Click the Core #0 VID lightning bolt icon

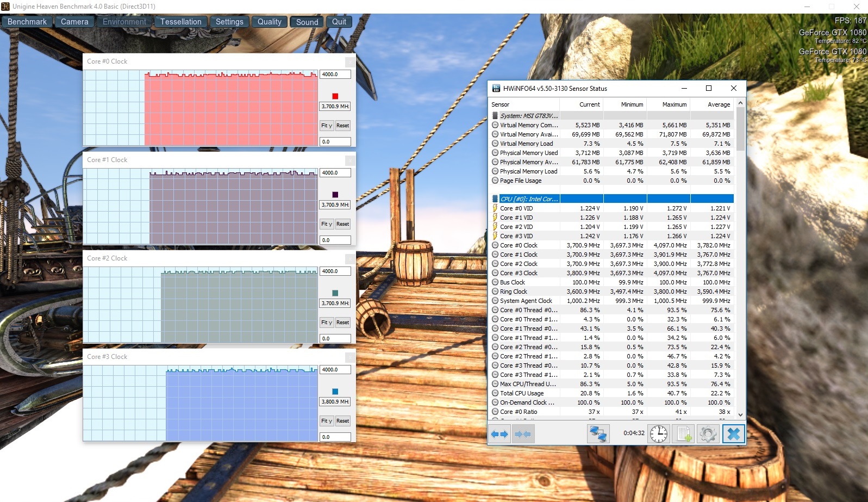click(x=495, y=208)
